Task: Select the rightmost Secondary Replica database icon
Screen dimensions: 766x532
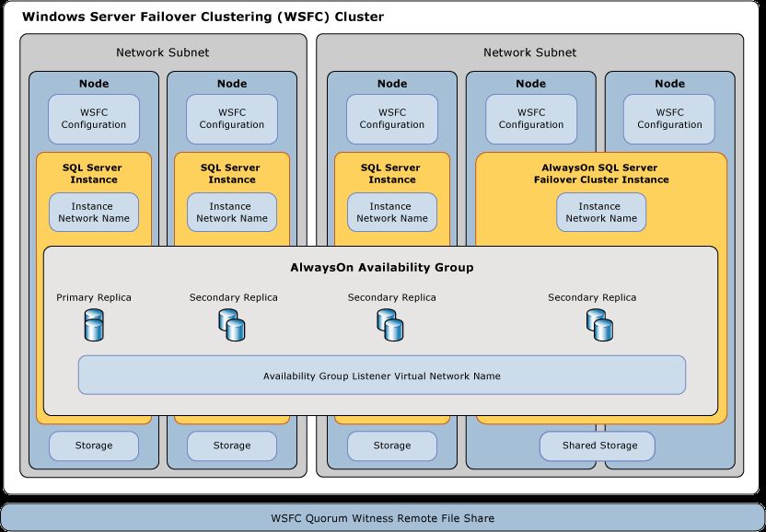Action: pyautogui.click(x=600, y=324)
